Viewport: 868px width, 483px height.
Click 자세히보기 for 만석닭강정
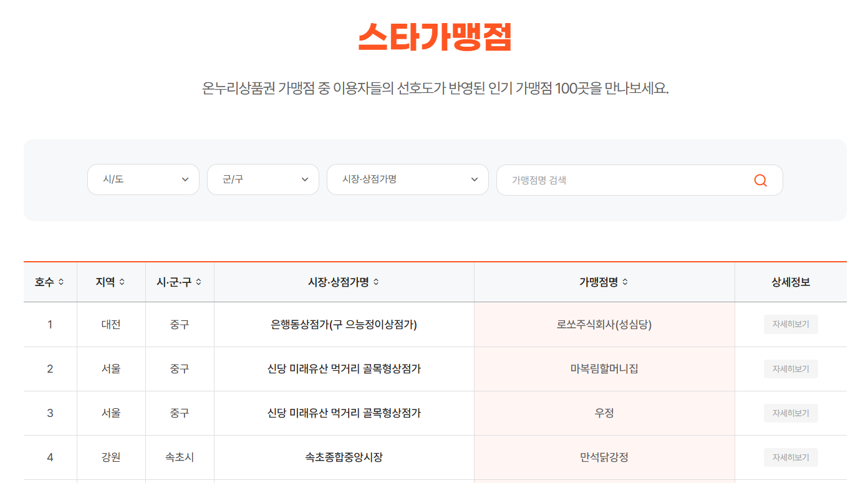pos(791,457)
